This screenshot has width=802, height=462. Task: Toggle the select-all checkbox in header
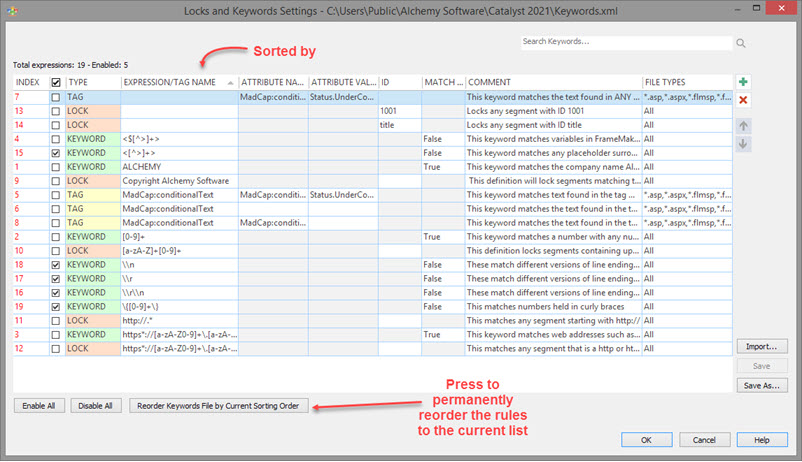(x=56, y=82)
